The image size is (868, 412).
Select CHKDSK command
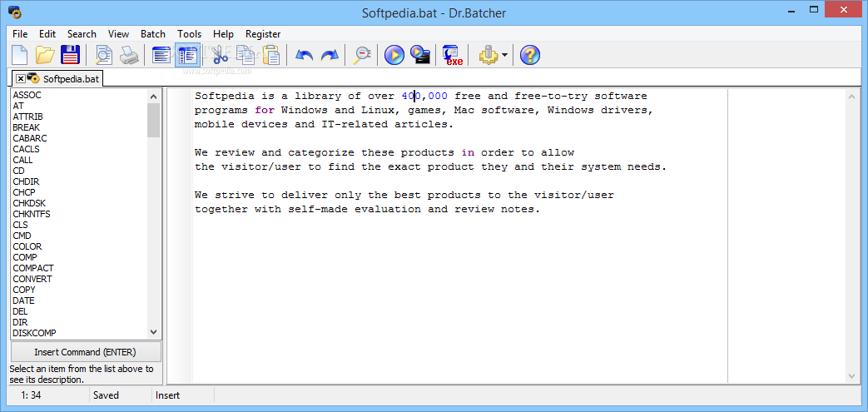78,203
